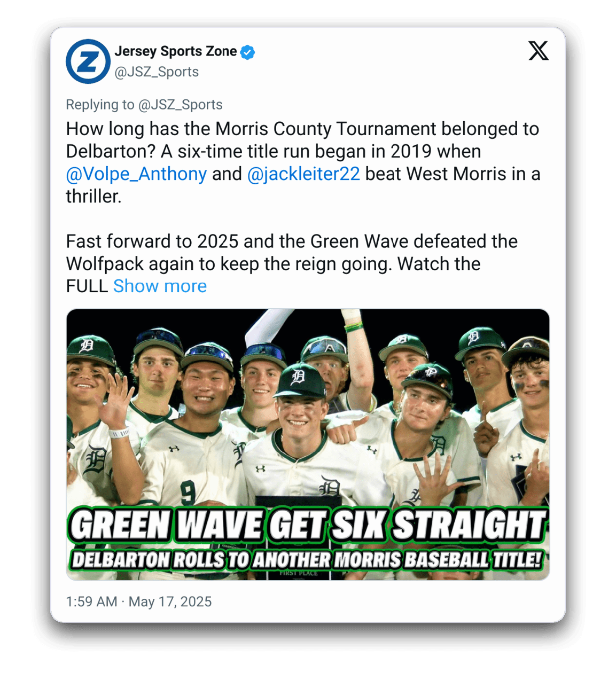
Task: Click the Jersey Sports Zone profile avatar
Action: pos(88,61)
